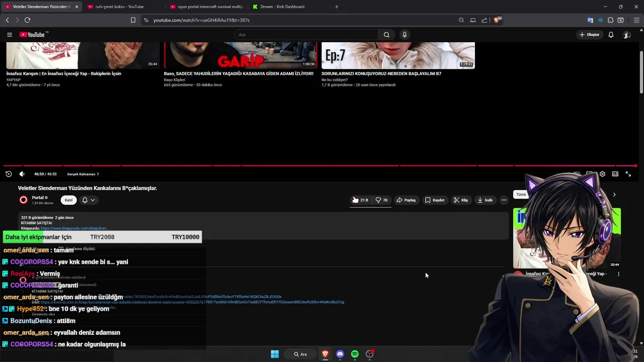Click the browser address bar URL
The image size is (644, 362).
click(201, 20)
